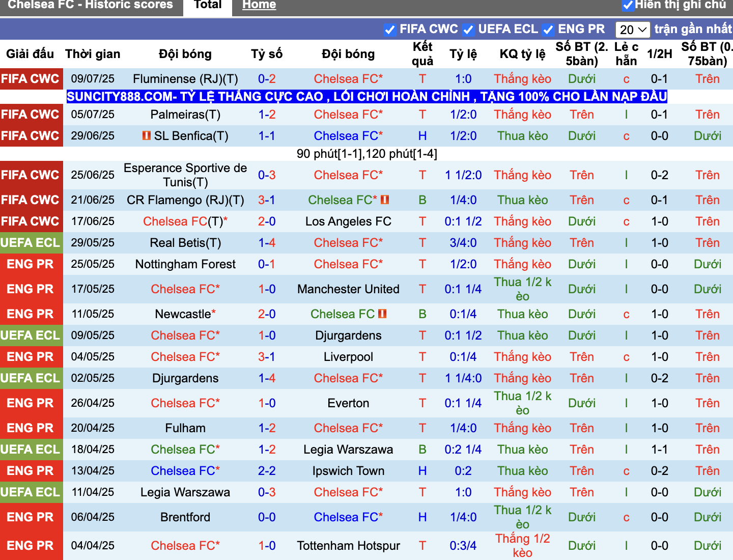Click Ipswich Town team name
Screen dimensions: 733x560
click(348, 471)
